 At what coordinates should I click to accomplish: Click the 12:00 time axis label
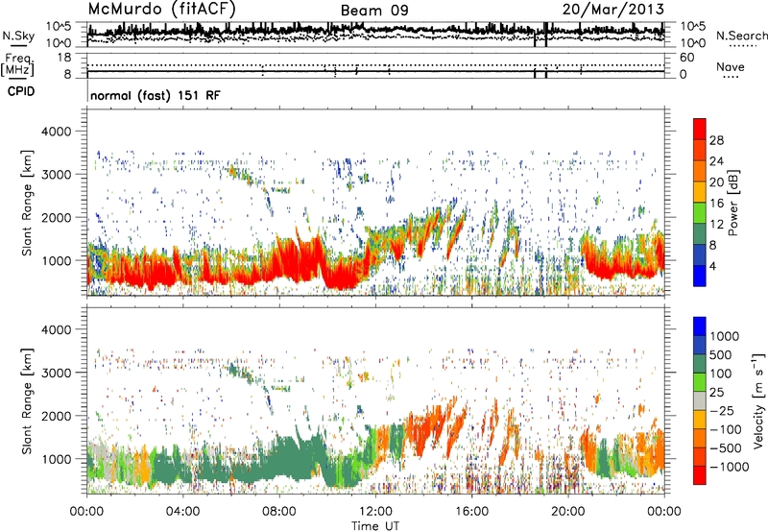tap(375, 511)
